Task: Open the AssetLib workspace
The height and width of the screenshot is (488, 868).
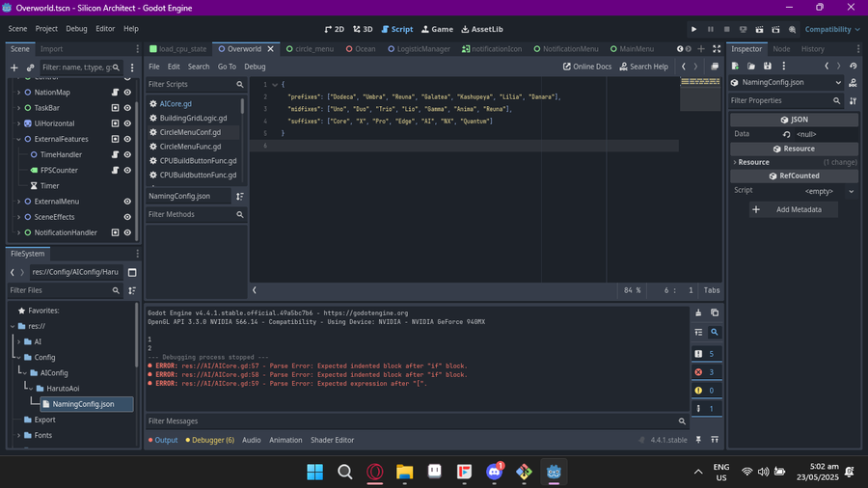Action: pos(482,29)
